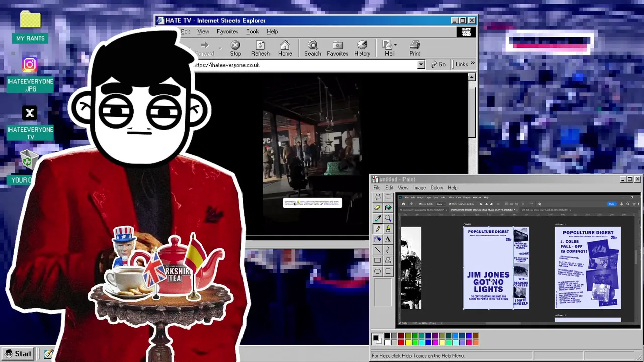Open the Edit menu in Paint
The width and height of the screenshot is (644, 362).
pyautogui.click(x=389, y=188)
